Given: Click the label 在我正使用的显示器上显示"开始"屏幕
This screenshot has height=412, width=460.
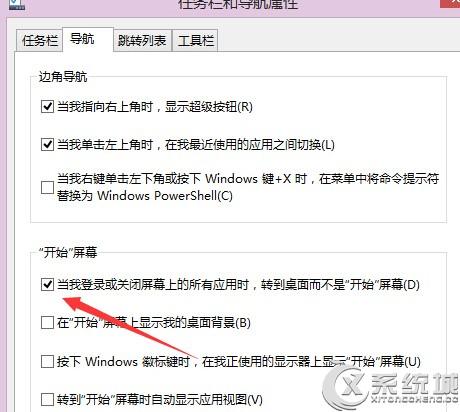Looking at the screenshot, I should [x=311, y=361].
